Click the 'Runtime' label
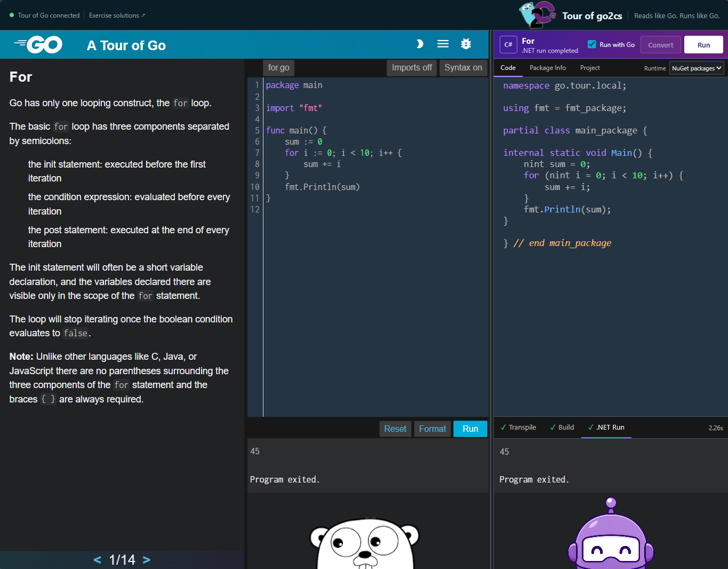This screenshot has width=728, height=569. pos(655,68)
